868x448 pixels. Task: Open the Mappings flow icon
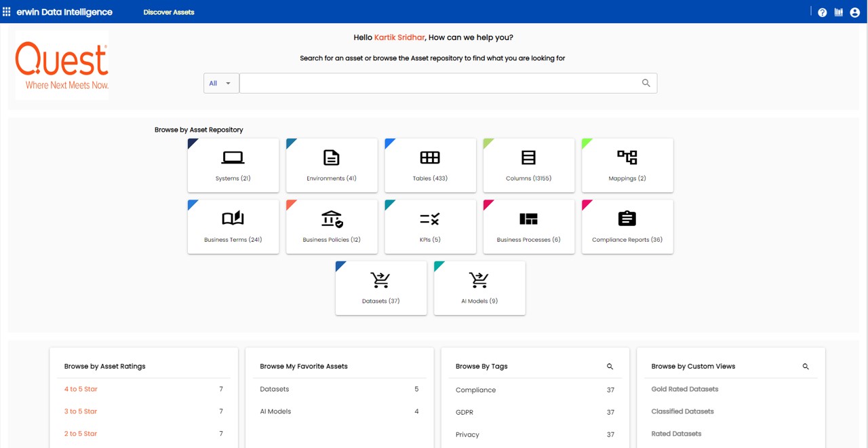[x=627, y=157]
